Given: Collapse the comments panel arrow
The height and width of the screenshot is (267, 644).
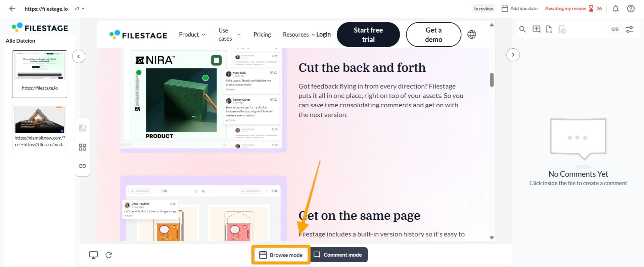Looking at the screenshot, I should point(513,55).
